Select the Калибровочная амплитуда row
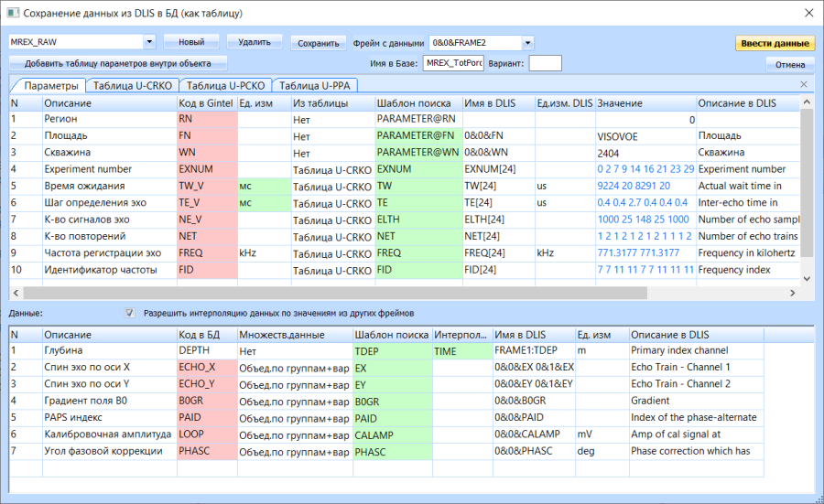The width and height of the screenshot is (824, 504). (386, 434)
